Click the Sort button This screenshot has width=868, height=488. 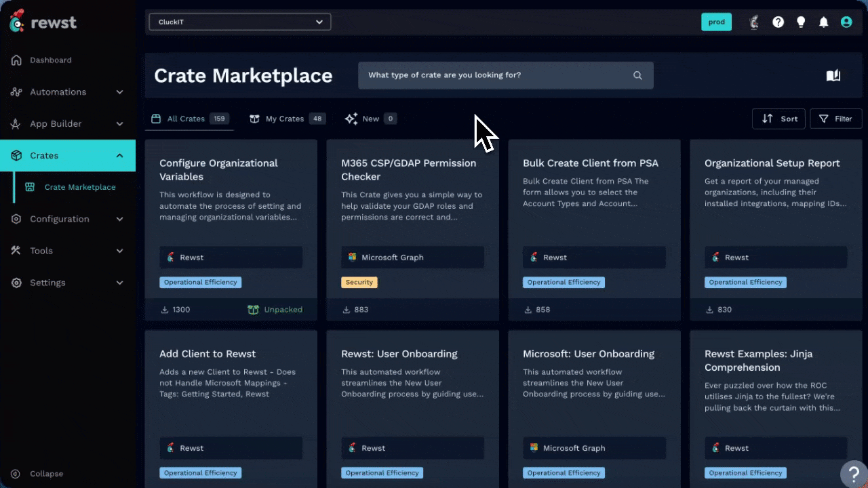coord(778,119)
